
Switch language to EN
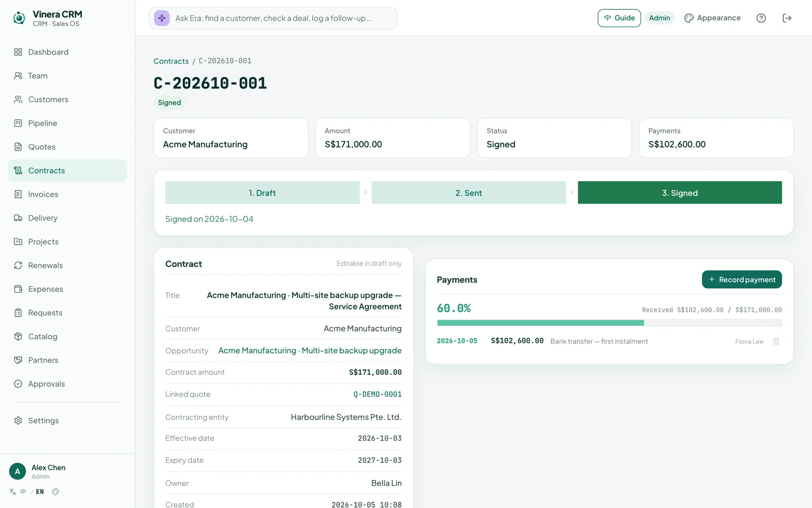coord(40,492)
